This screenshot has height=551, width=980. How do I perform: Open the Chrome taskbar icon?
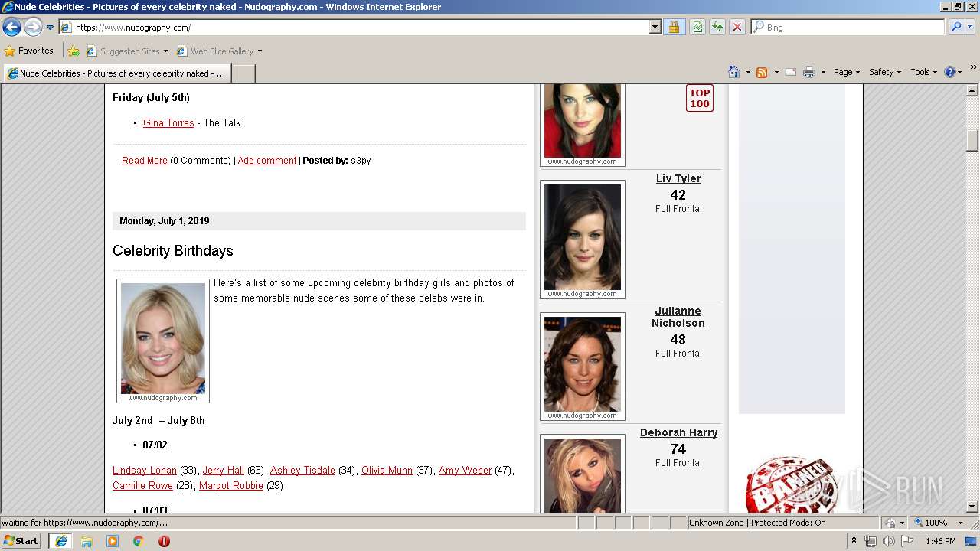pos(139,541)
